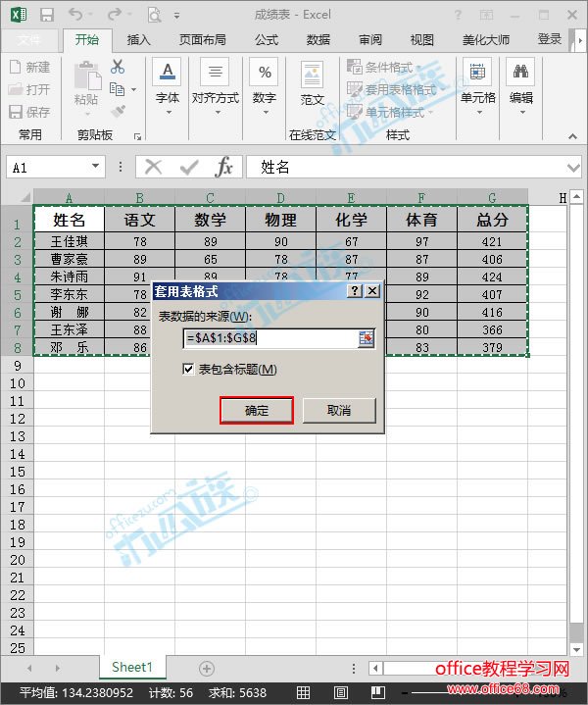Screen dimensions: 588x705
Task: Go to next sheet with right arrow
Action: click(x=57, y=668)
